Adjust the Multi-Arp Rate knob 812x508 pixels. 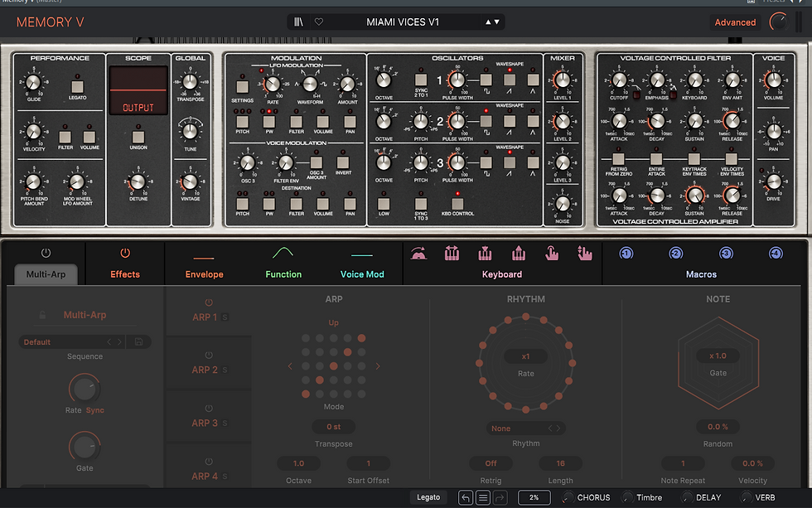click(85, 389)
